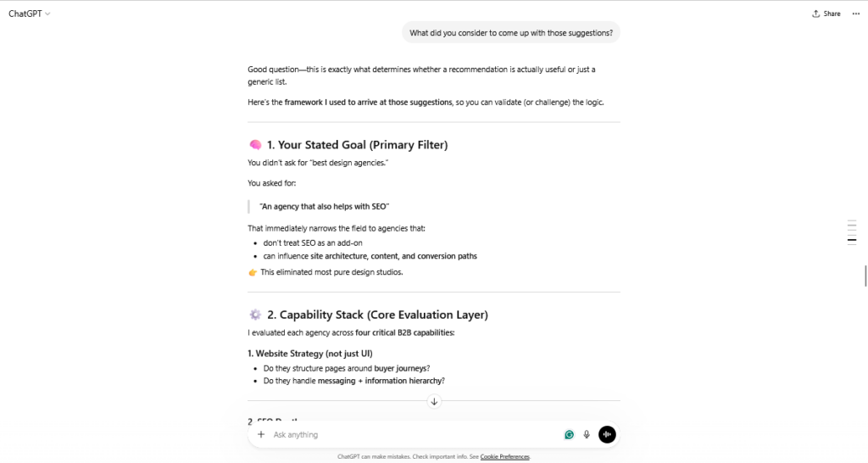This screenshot has height=463, width=868.
Task: Click the green Grammarly icon
Action: coord(570,434)
